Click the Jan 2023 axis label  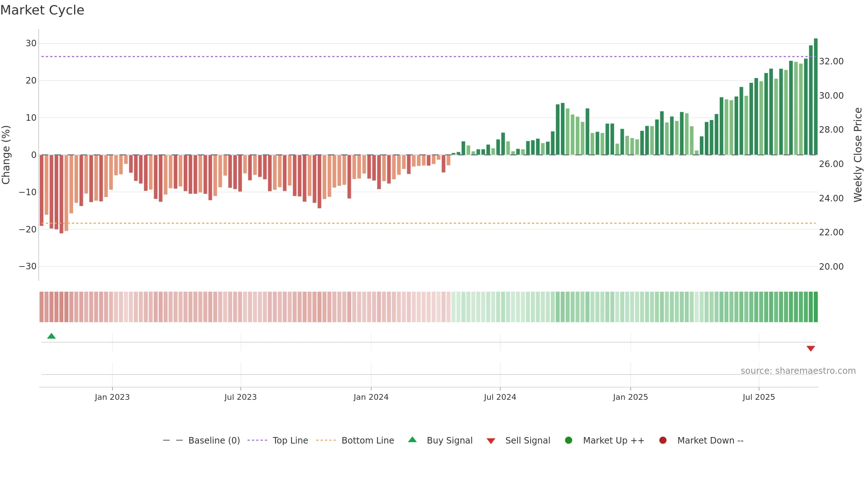[112, 397]
